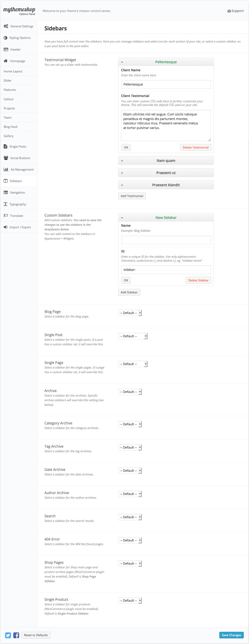The width and height of the screenshot is (249, 644).
Task: Click the Translate flag icon
Action: point(6,215)
